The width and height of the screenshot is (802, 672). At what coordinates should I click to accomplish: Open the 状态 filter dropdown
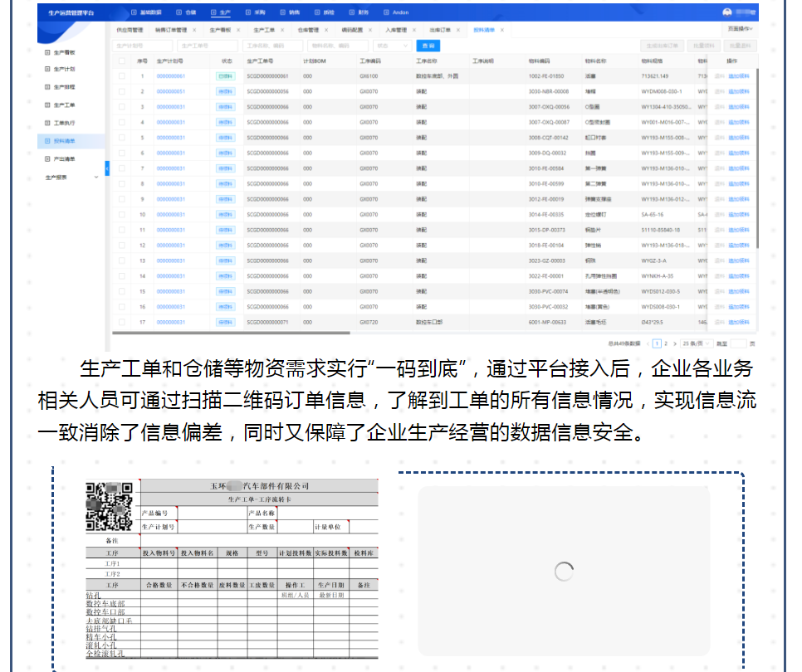[391, 46]
